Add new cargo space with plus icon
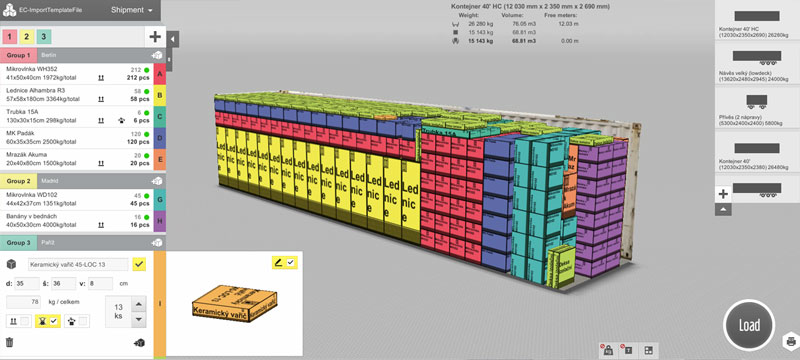The image size is (800, 360). pos(723,194)
